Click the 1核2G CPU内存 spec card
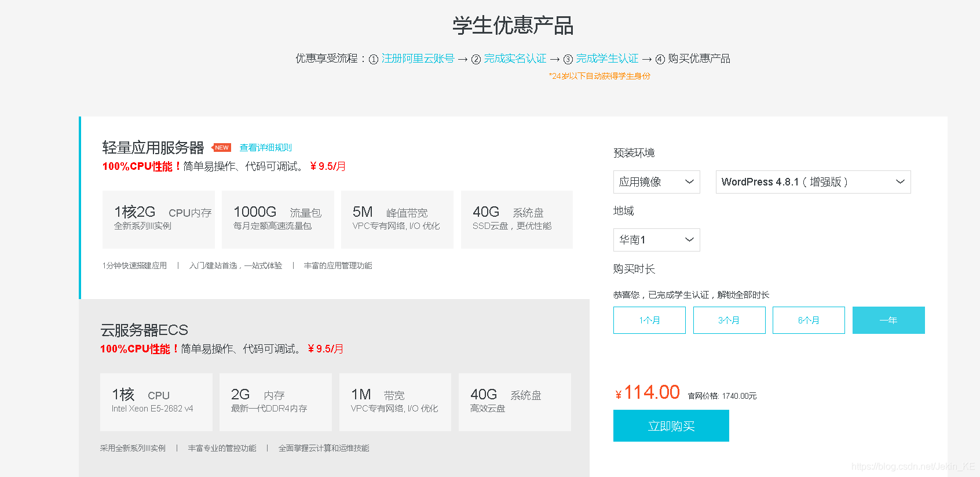 tap(159, 219)
